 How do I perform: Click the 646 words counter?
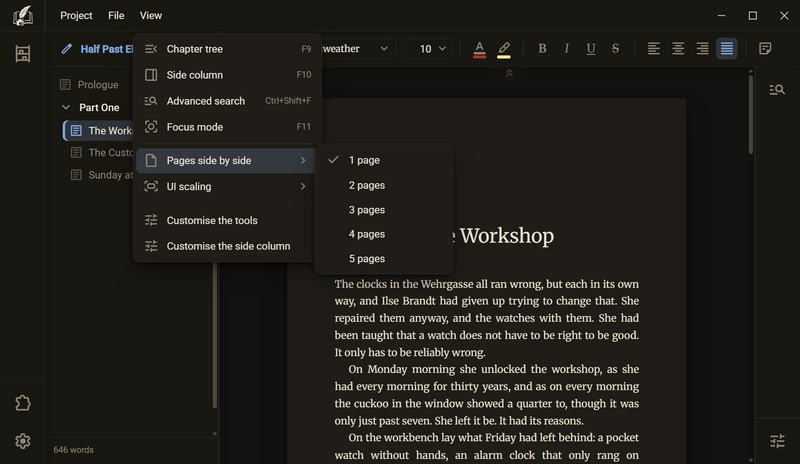pos(73,450)
